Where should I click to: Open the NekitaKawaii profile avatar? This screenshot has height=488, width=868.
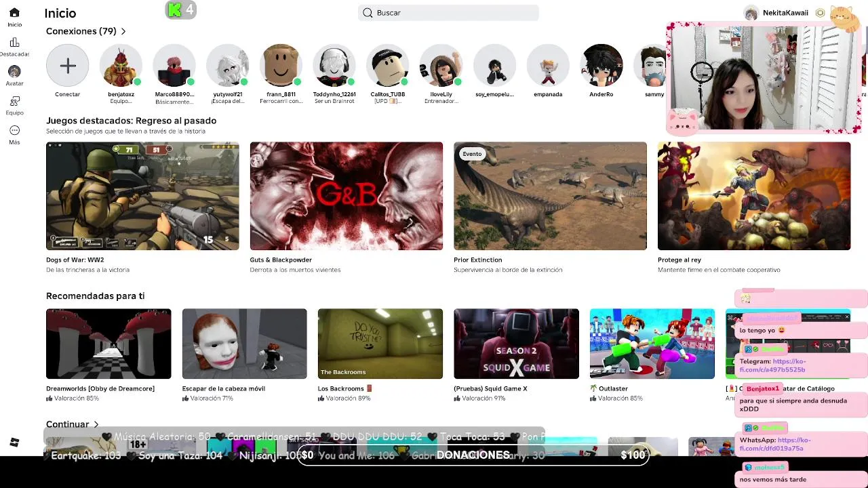click(751, 13)
